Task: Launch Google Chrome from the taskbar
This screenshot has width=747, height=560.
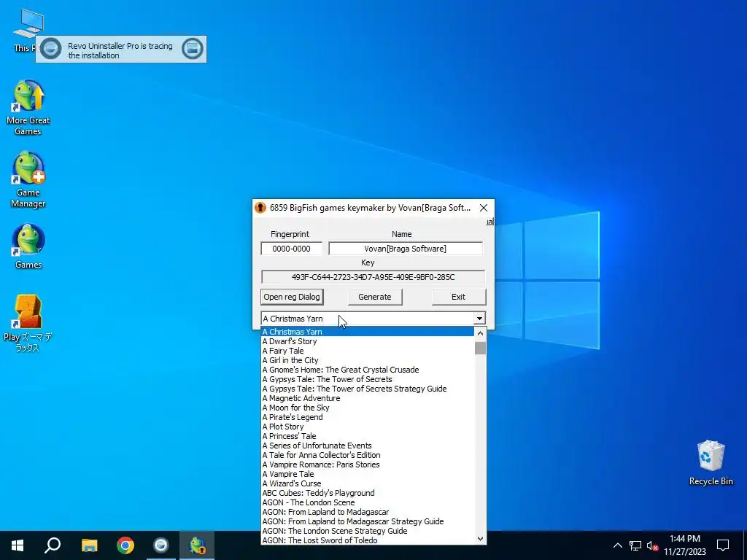Action: [125, 545]
